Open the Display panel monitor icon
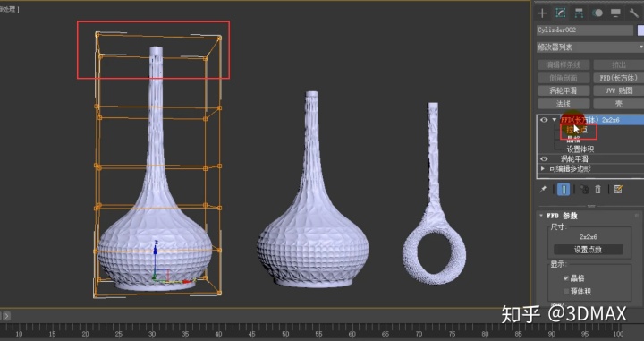 [x=615, y=13]
